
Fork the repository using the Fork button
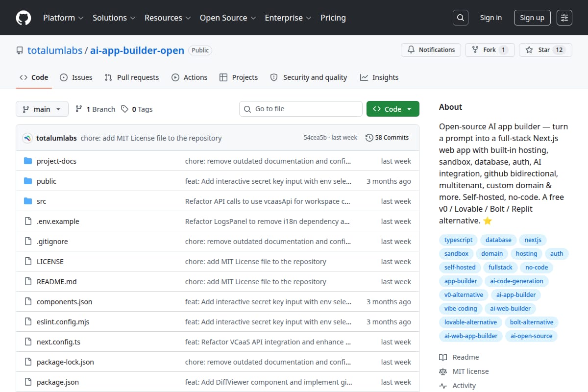pos(490,50)
